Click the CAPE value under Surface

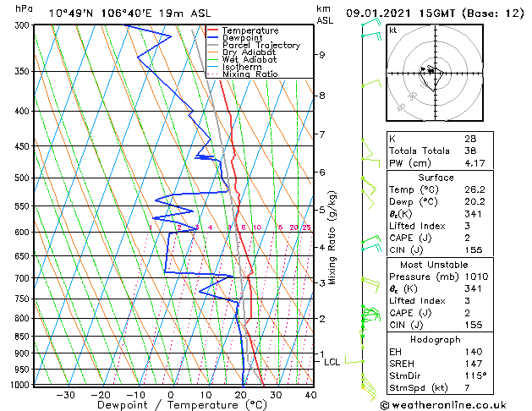click(467, 238)
